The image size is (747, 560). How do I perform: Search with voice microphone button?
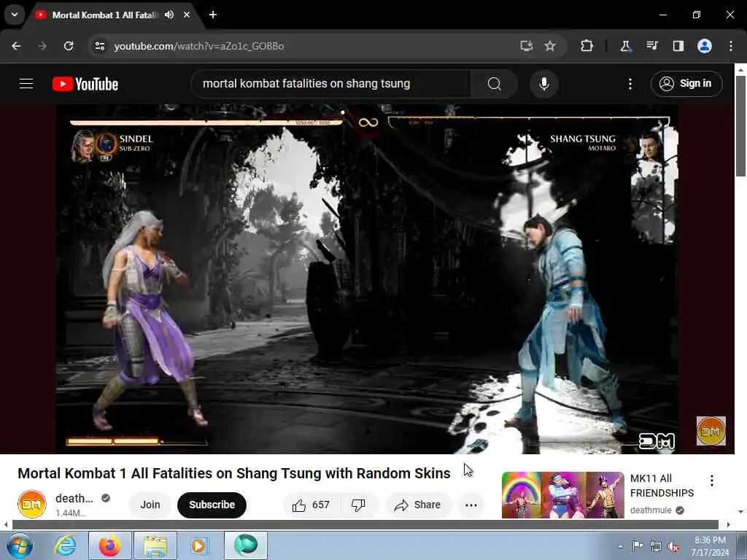coord(544,84)
